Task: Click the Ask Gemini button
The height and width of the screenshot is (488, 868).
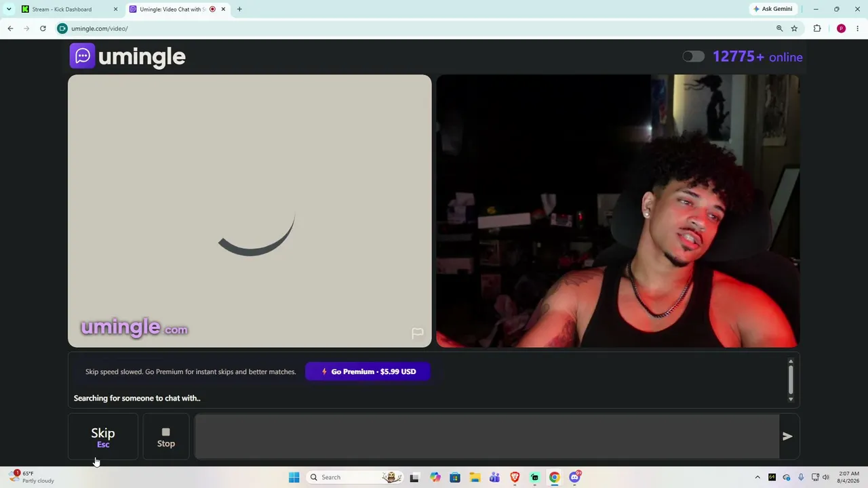Action: click(772, 9)
